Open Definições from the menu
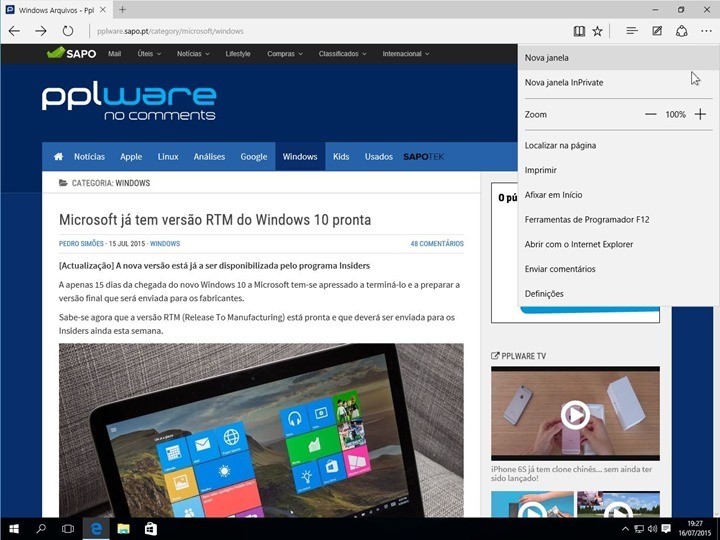Viewport: 720px width, 540px height. 618,294
